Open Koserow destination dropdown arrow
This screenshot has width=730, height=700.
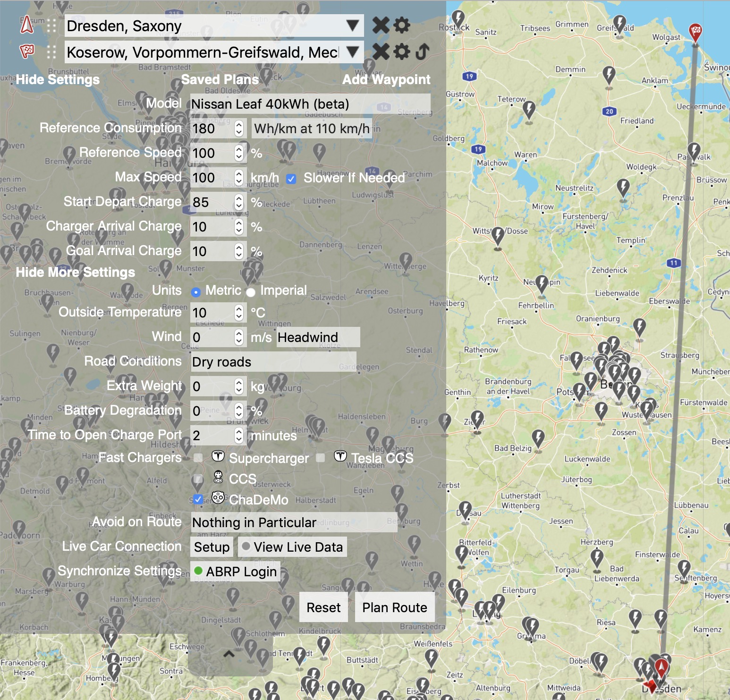pyautogui.click(x=352, y=51)
